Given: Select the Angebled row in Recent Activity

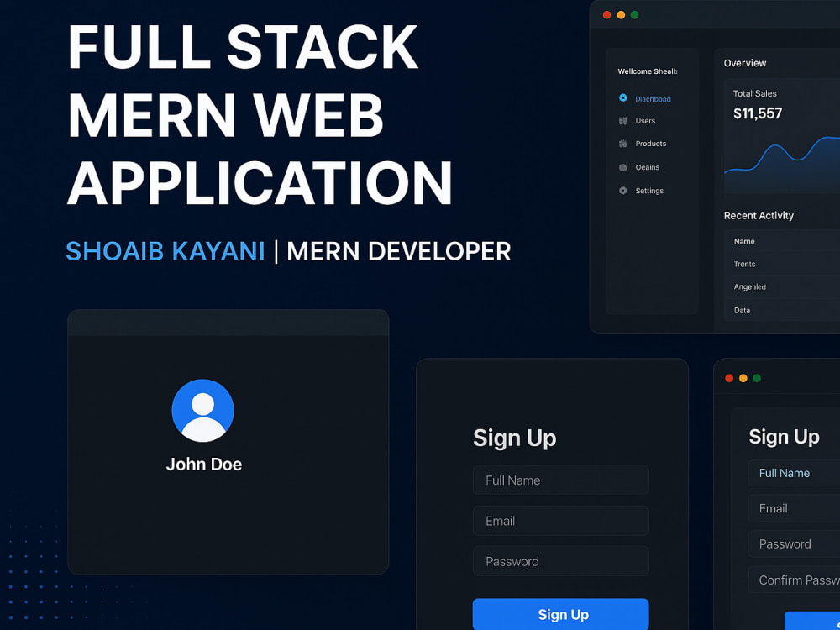Looking at the screenshot, I should tap(782, 287).
